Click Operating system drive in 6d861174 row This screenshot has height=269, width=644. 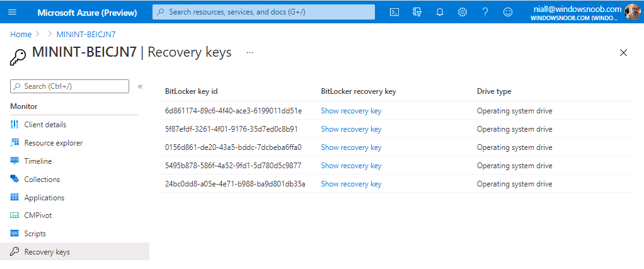coord(515,111)
